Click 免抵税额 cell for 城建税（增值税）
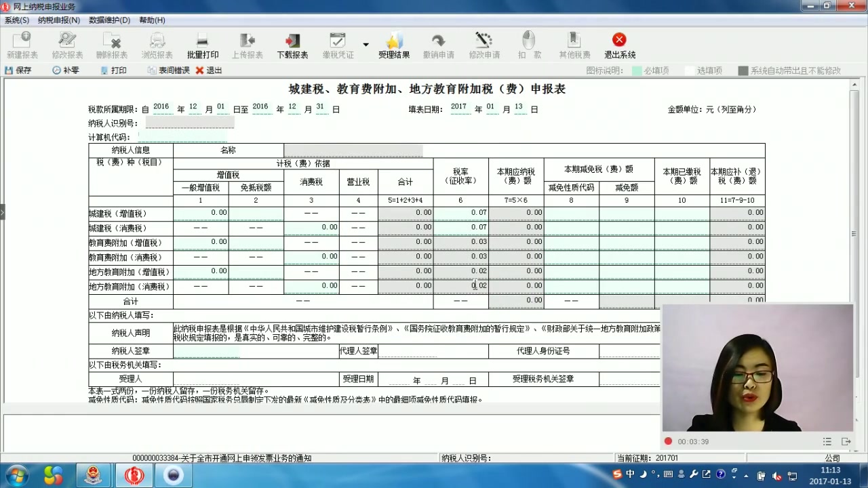The width and height of the screenshot is (868, 488). point(256,213)
